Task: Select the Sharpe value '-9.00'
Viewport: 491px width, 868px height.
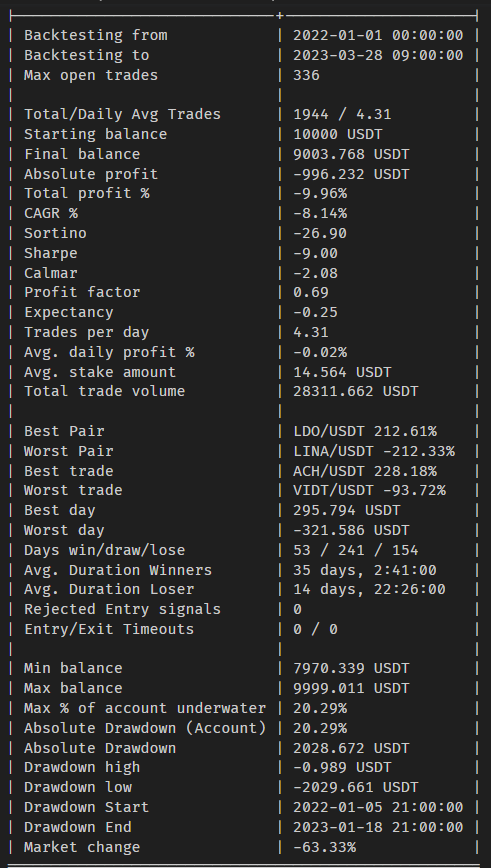Action: (x=316, y=254)
